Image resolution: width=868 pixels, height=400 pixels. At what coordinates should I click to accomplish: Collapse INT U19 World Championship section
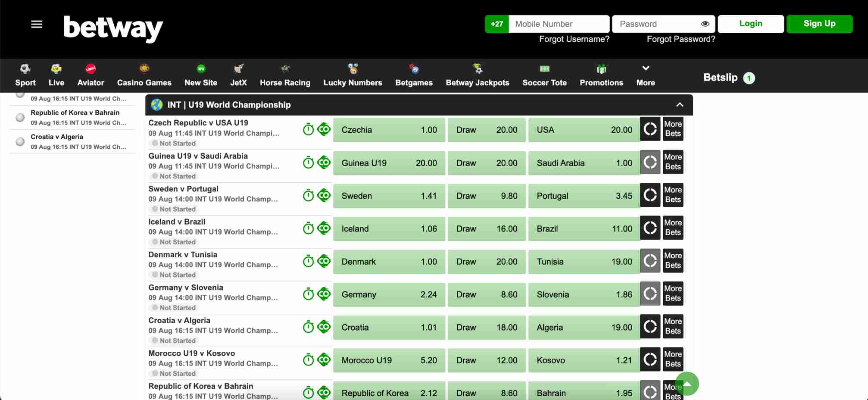point(680,105)
